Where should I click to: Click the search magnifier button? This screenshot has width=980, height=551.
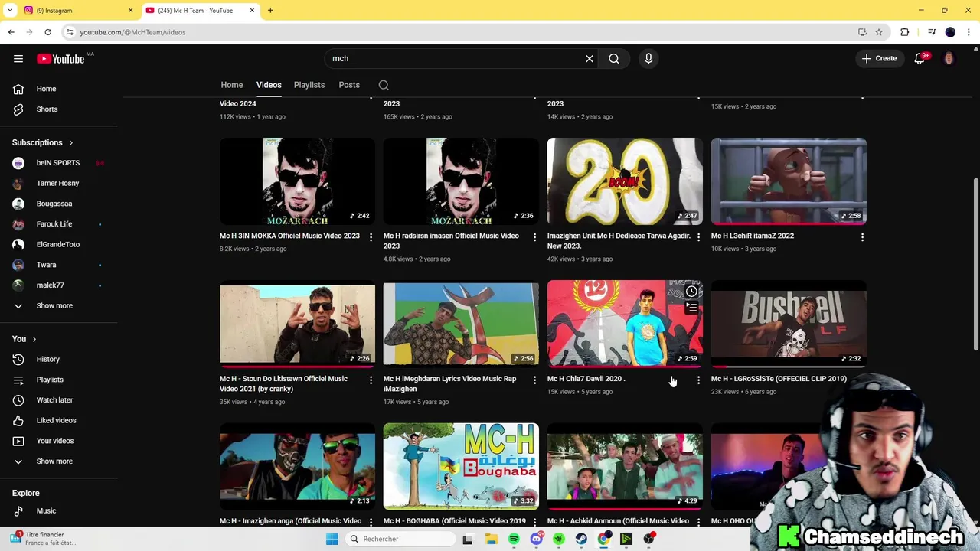(x=614, y=58)
